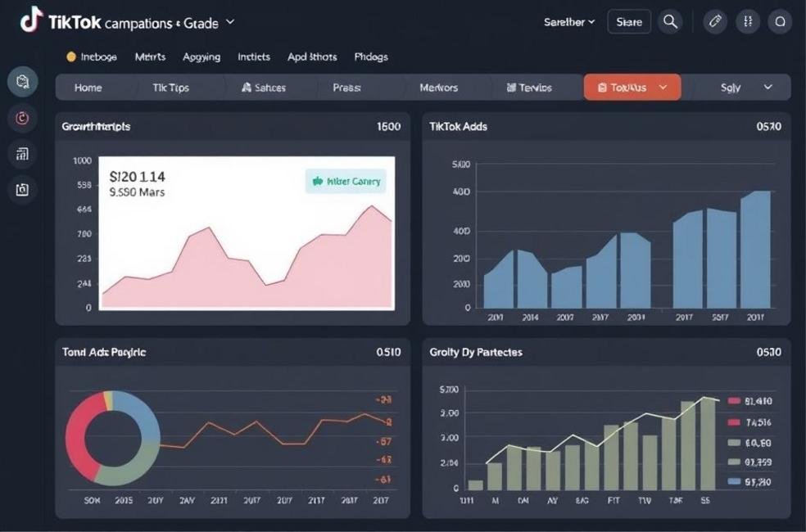Viewport: 806px width, 532px height.
Task: Open the analytics chart icon in the sidebar
Action: [22, 154]
